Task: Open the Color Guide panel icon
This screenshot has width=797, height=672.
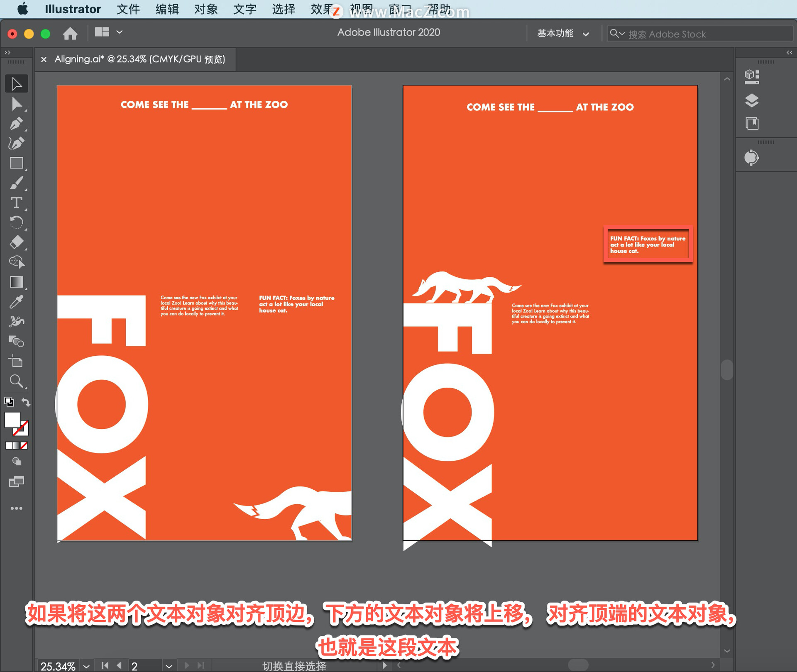Action: (752, 158)
